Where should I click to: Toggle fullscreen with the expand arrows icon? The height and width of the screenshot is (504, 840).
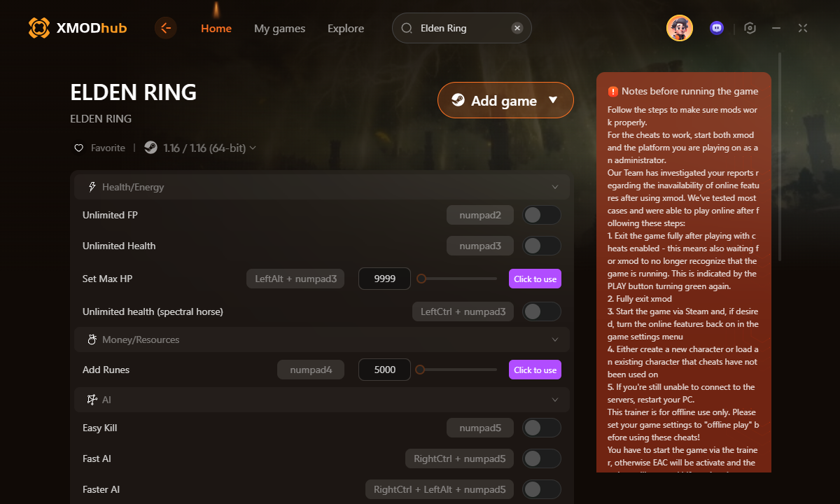click(803, 28)
